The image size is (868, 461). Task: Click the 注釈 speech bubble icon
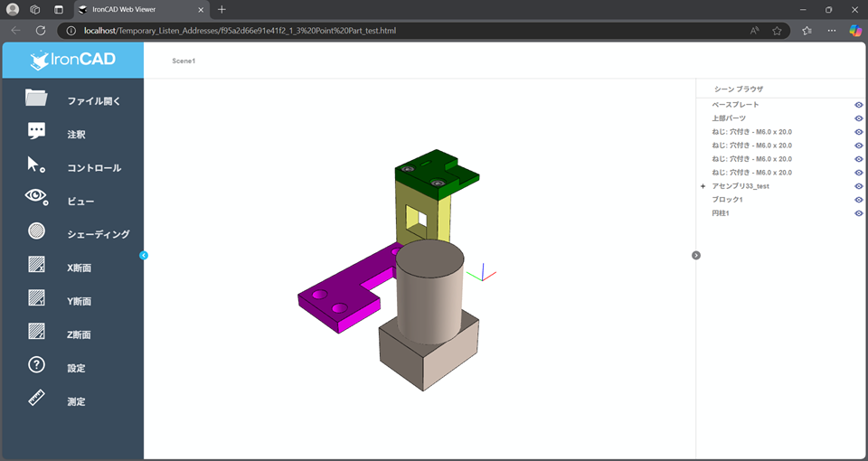point(36,131)
